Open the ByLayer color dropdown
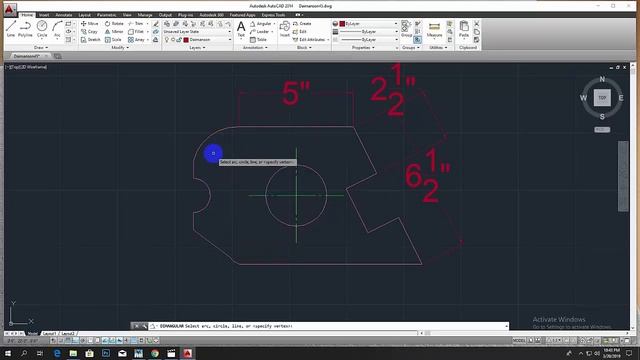The image size is (640, 360). click(368, 24)
